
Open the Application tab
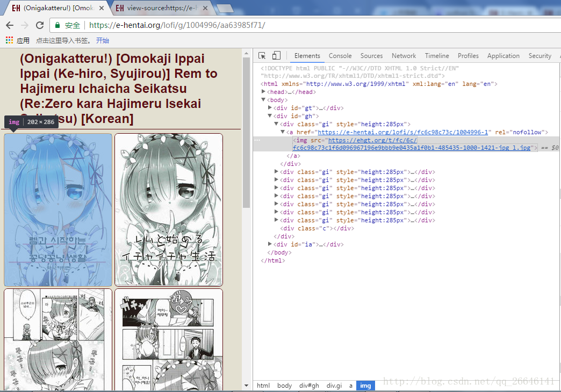[x=503, y=56]
